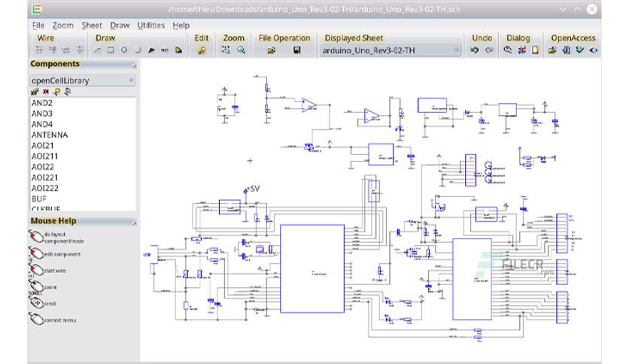Open the Utilities menu

point(150,26)
